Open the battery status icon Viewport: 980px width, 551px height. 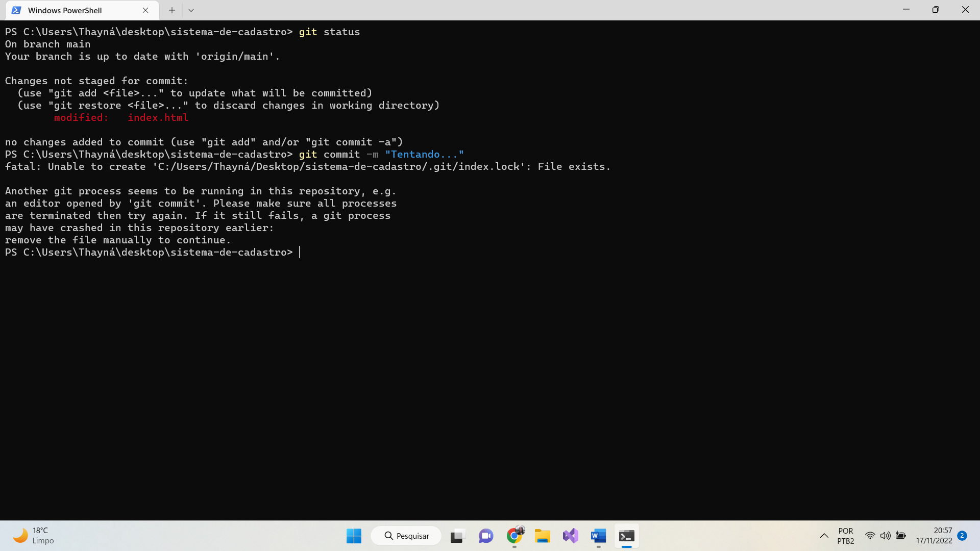click(x=901, y=536)
